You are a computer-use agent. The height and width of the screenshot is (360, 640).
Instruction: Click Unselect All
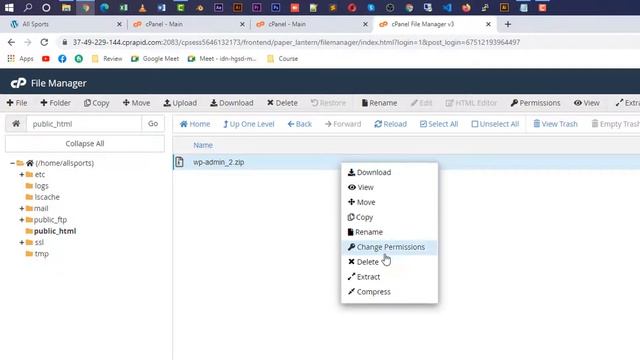pyautogui.click(x=495, y=124)
